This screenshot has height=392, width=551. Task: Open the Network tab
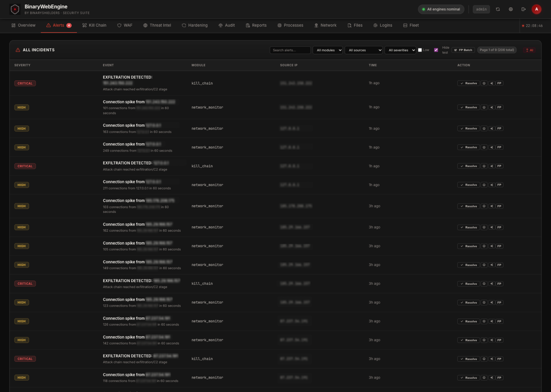pos(325,25)
